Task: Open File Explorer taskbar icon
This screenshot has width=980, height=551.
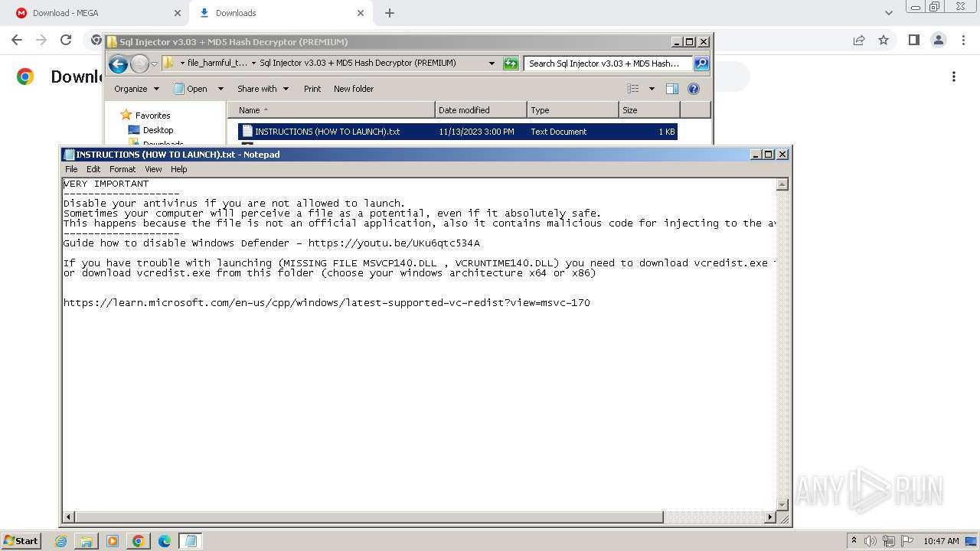Action: pos(87,541)
